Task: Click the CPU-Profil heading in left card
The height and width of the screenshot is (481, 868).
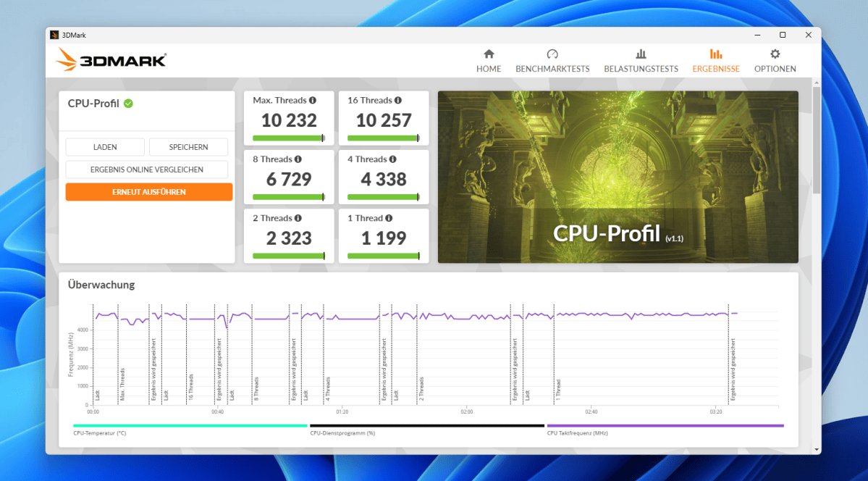Action: click(93, 104)
